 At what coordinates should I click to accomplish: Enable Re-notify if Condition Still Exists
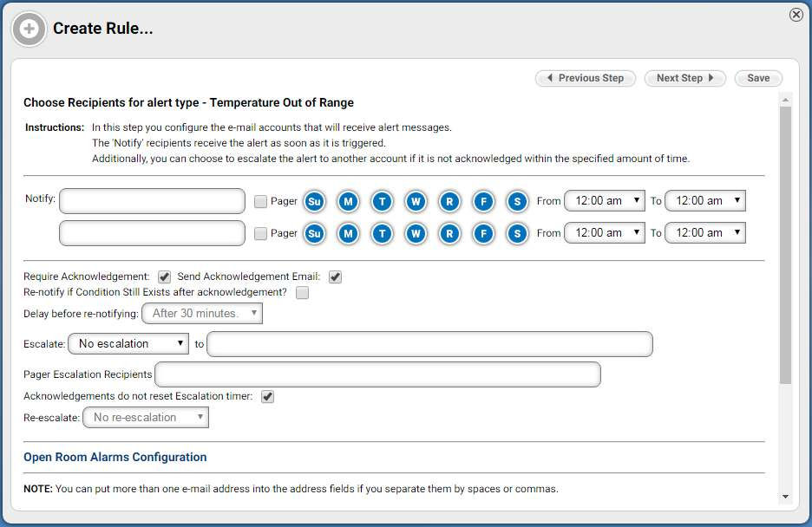point(303,293)
